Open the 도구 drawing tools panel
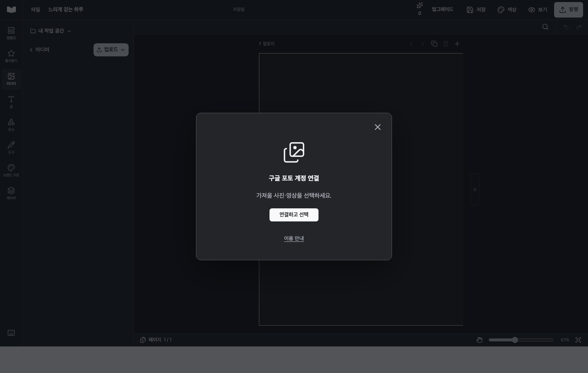This screenshot has width=588, height=373. point(11,148)
